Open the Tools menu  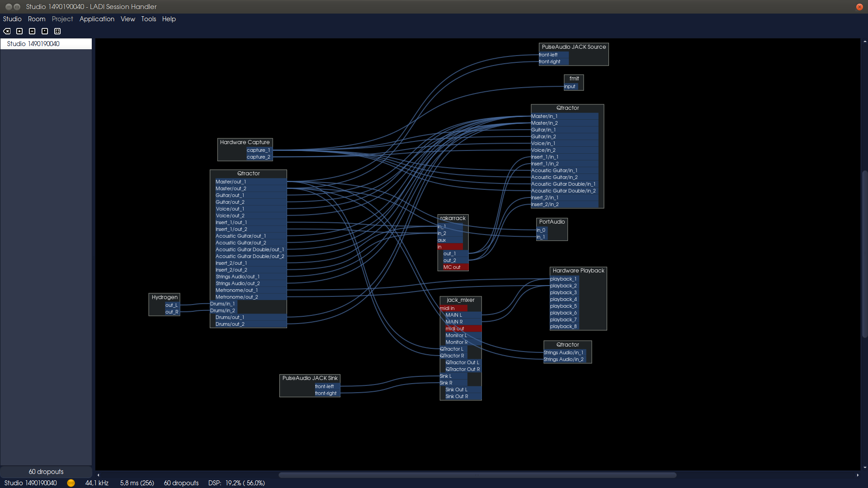click(x=149, y=19)
